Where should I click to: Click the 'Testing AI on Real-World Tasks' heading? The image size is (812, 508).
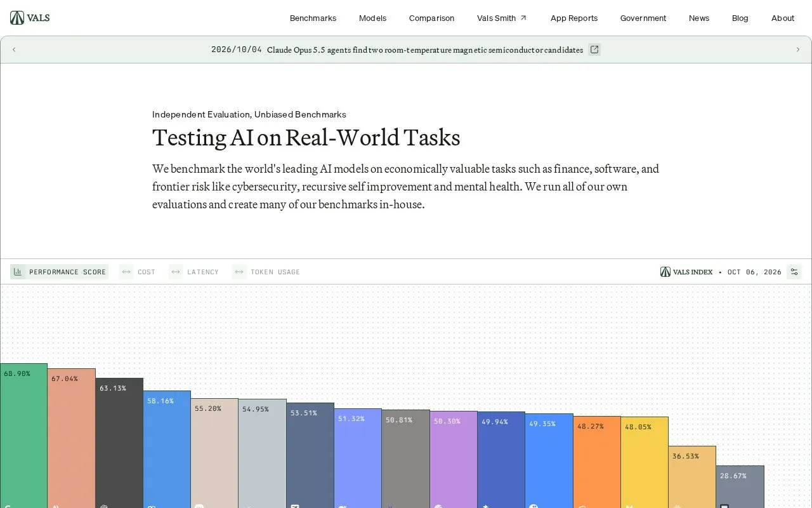306,138
